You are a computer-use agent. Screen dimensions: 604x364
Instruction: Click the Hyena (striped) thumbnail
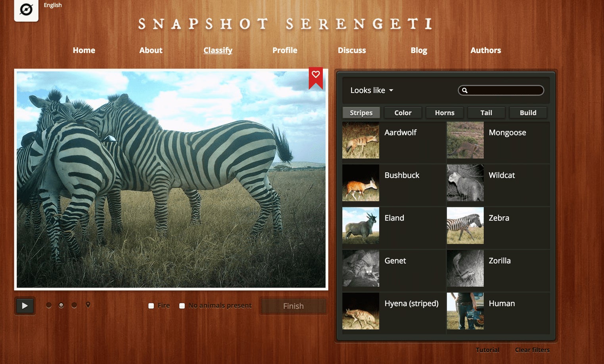point(361,311)
